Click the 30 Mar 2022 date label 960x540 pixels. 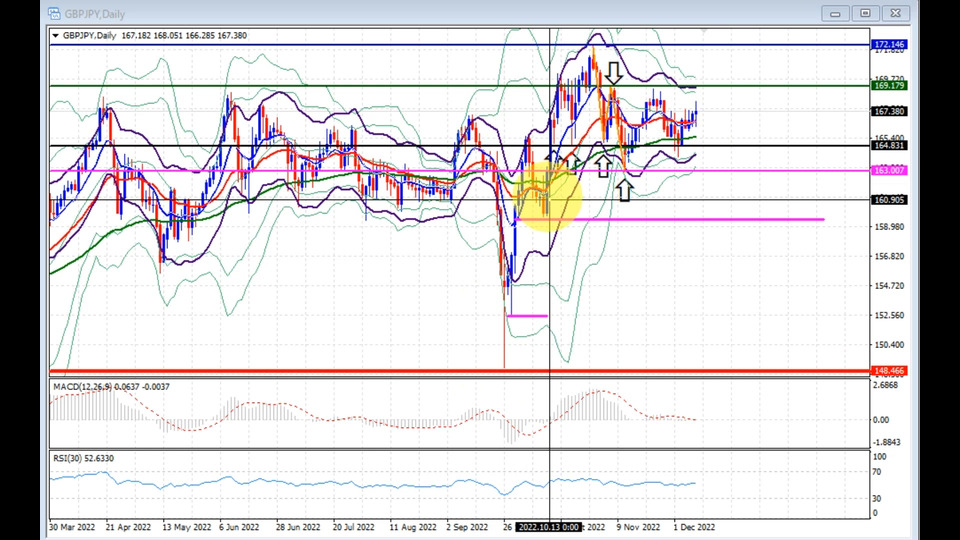coord(72,527)
